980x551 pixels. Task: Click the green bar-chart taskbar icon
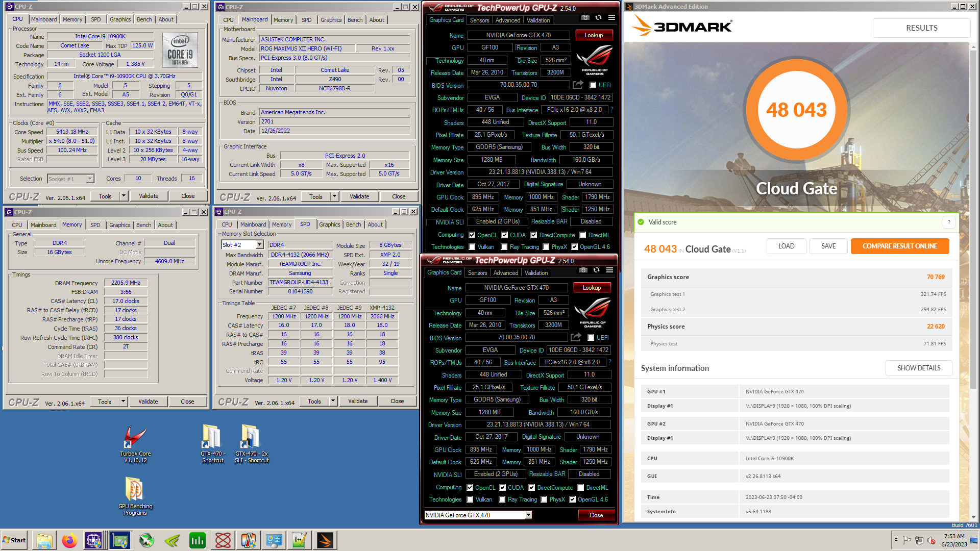pos(198,540)
